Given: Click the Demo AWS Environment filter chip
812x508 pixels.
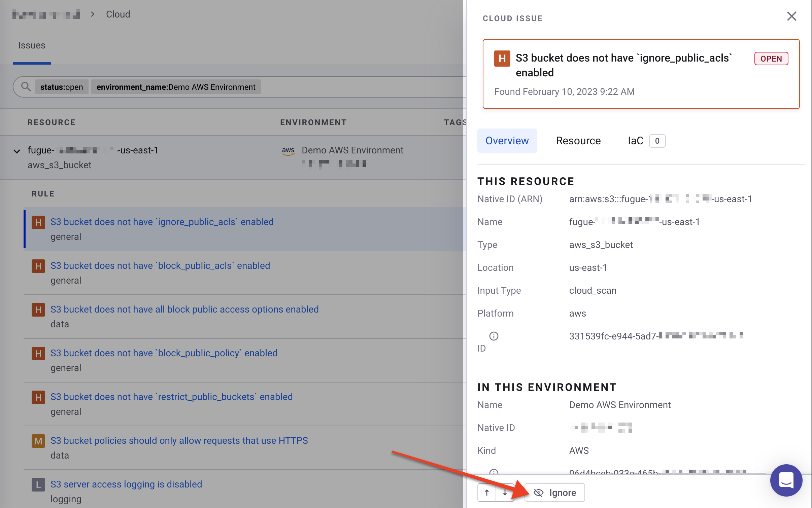Looking at the screenshot, I should [x=176, y=87].
